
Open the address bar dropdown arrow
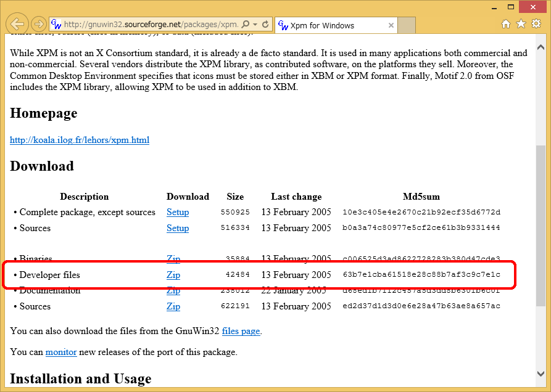click(x=255, y=24)
